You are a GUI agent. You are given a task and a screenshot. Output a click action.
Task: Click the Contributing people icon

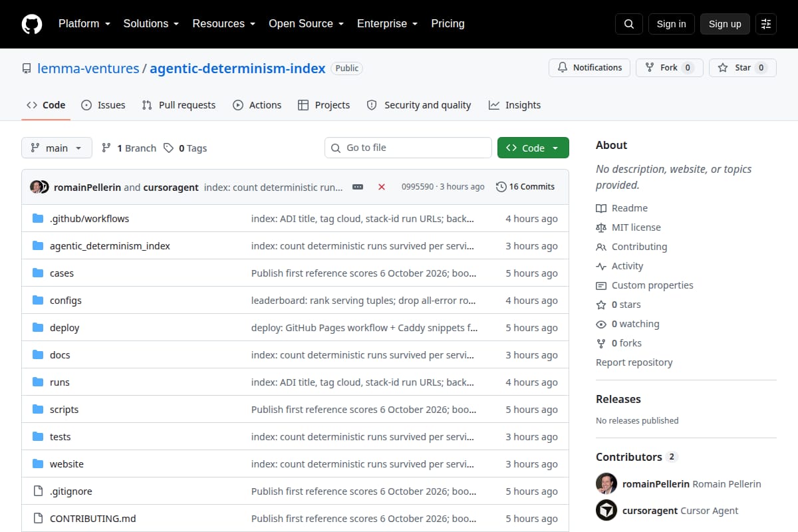601,247
